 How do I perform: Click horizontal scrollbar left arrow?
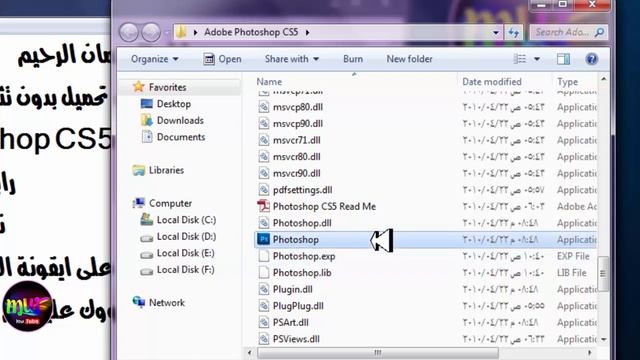click(x=249, y=352)
